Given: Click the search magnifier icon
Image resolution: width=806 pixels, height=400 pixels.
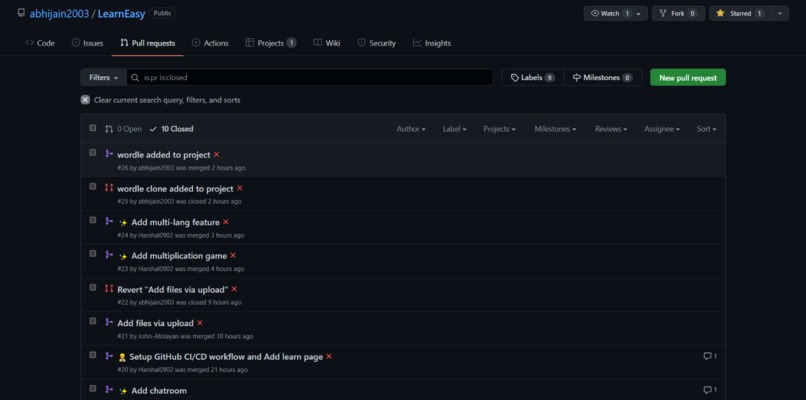Looking at the screenshot, I should (135, 78).
